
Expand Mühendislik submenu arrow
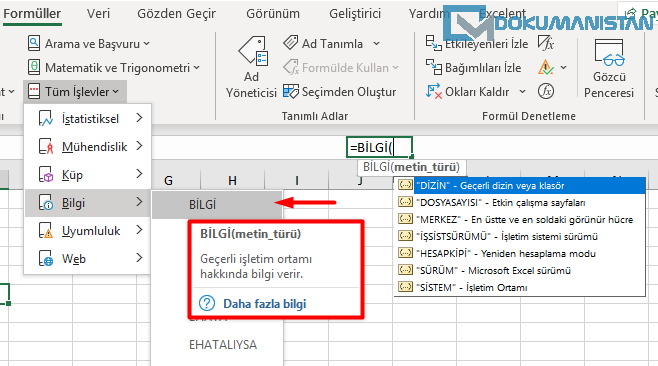(139, 146)
